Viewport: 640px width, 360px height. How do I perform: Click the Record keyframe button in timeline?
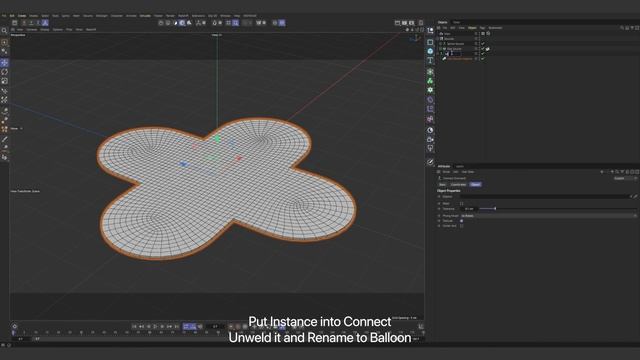click(231, 327)
